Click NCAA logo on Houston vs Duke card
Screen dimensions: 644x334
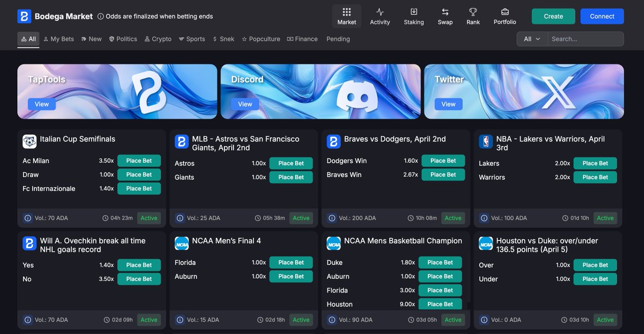point(486,243)
